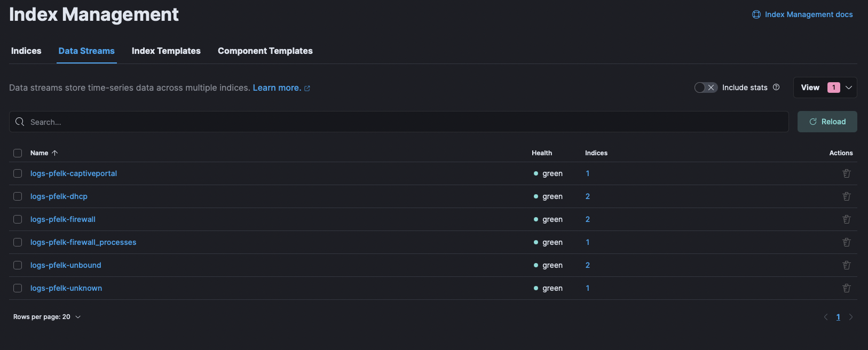Viewport: 868px width, 350px height.
Task: Open the Component Templates tab
Action: 265,51
